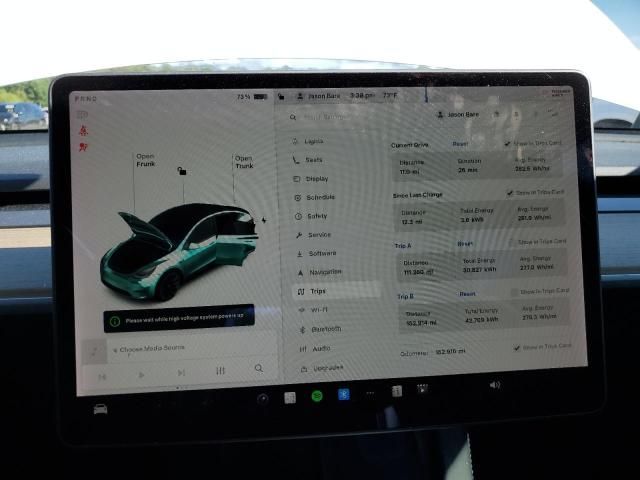Uncheck Show in Trips Card for Odometer

point(516,347)
